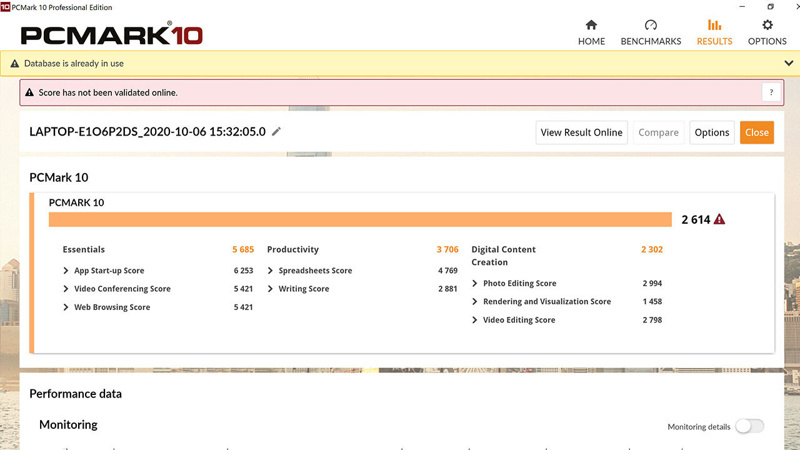This screenshot has height=450, width=800.
Task: Restore down the PCMark 10 window
Action: (770, 7)
